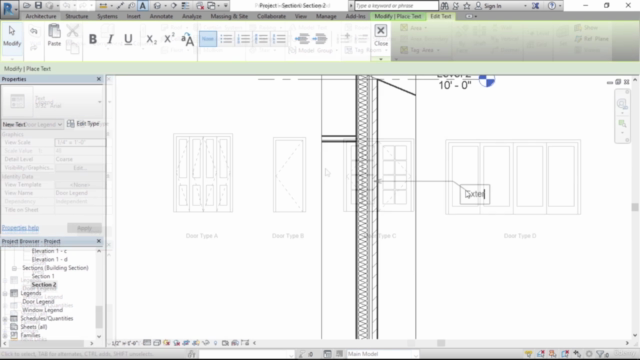This screenshot has height=360, width=640.
Task: Click the Close Hidden Windows icon
Action: pos(200,6)
